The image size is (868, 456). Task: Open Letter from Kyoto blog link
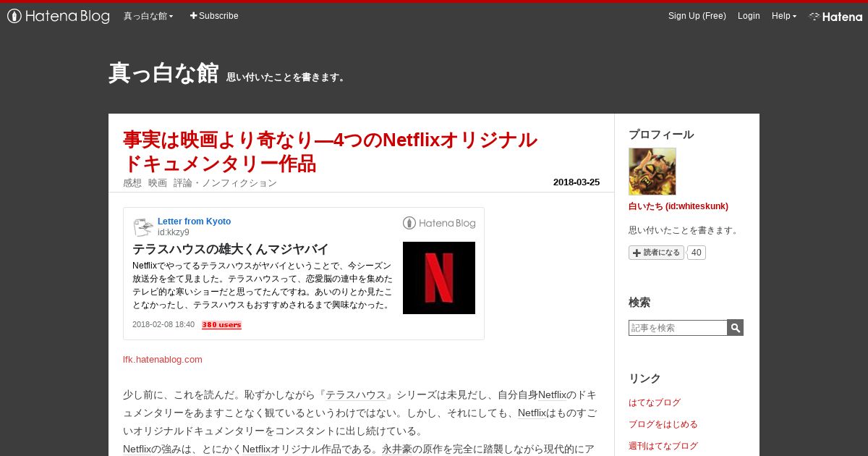194,221
